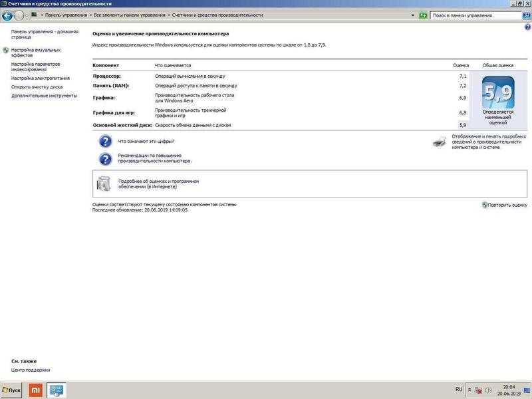Click question icon beside 'Рекомендации по повышению'
532x399 pixels.
(106, 159)
